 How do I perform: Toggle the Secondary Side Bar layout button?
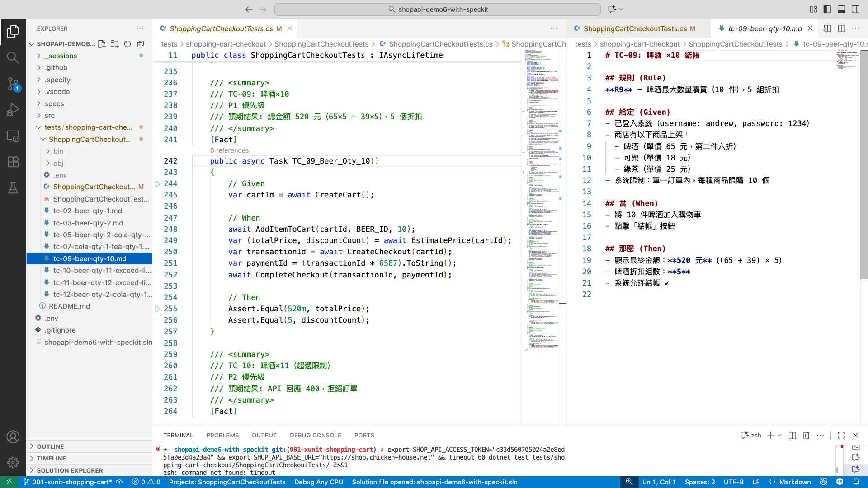(x=855, y=9)
